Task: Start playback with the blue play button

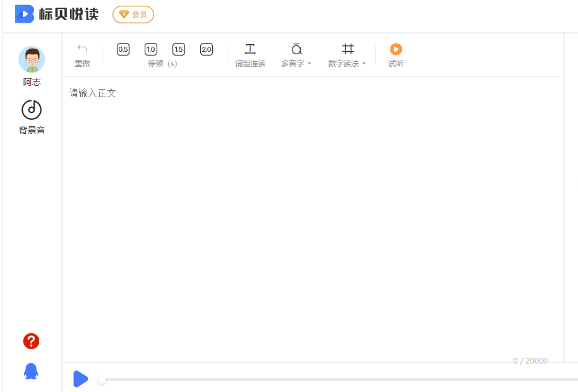Action: pyautogui.click(x=81, y=379)
